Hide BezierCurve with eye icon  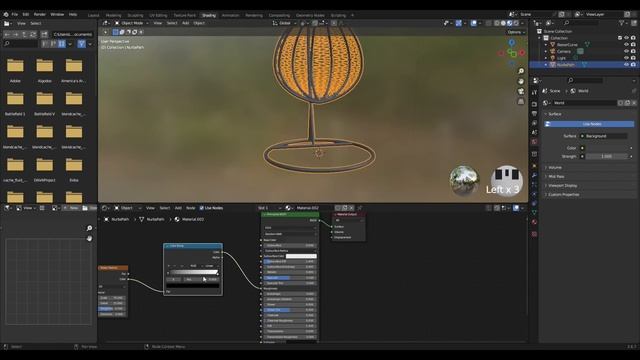pyautogui.click(x=627, y=44)
